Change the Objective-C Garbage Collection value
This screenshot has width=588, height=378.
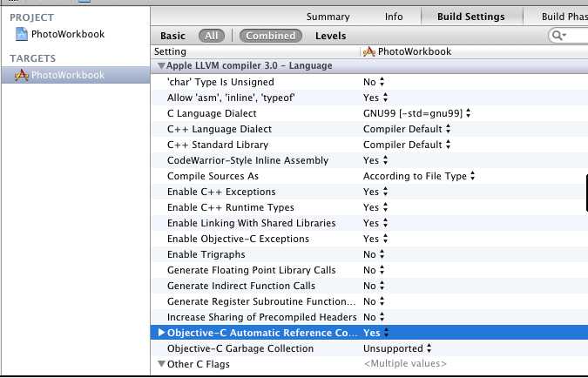pyautogui.click(x=398, y=348)
